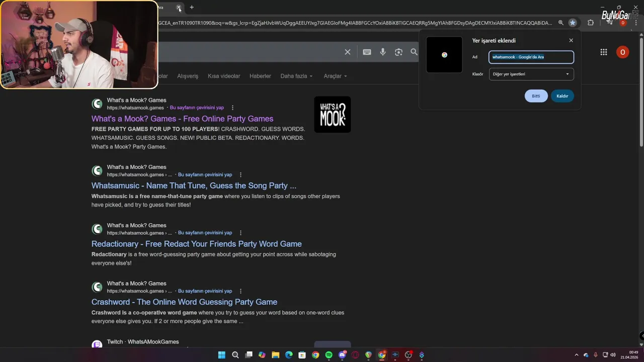Open the Chrome three-dot menu
The height and width of the screenshot is (362, 644).
(636, 23)
